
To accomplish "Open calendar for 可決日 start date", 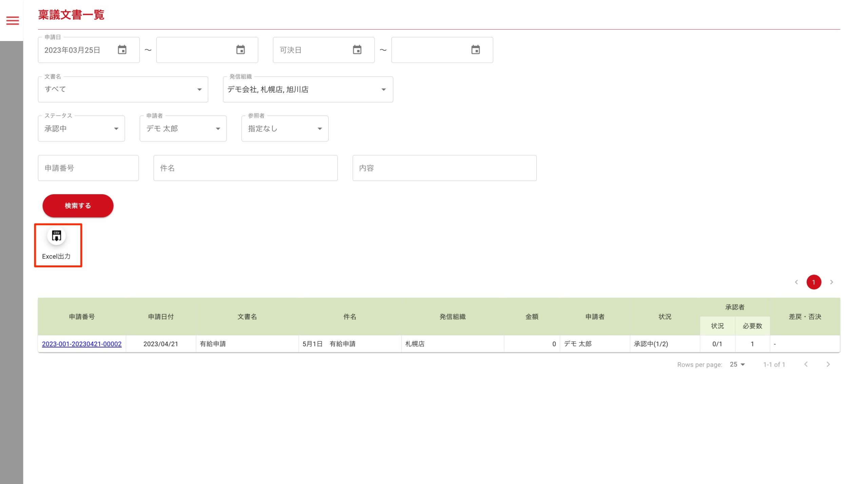I will 357,50.
